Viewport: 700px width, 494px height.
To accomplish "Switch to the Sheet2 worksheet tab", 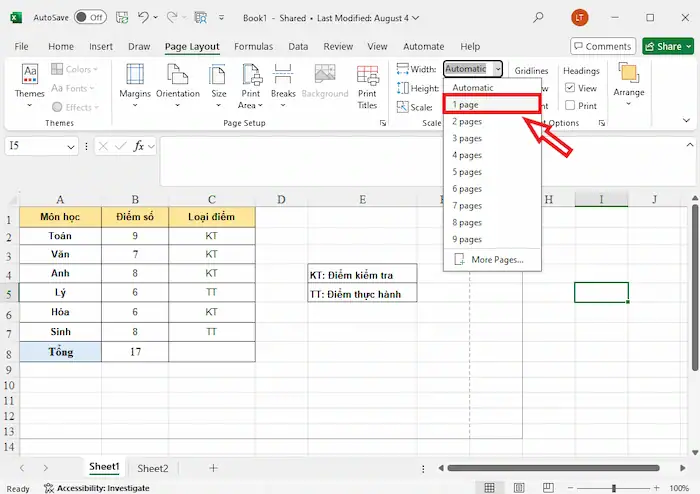I will 153,467.
